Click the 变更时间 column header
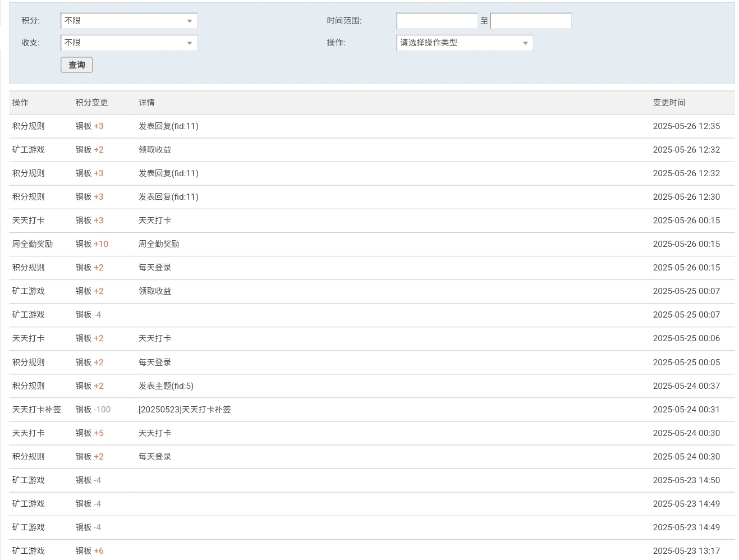The image size is (739, 560). tap(669, 102)
